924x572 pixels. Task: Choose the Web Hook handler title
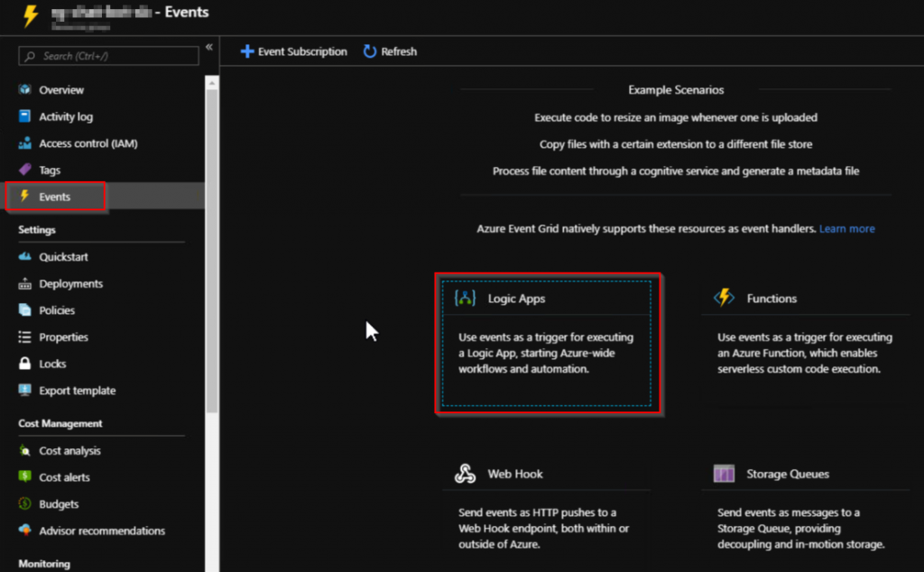(515, 475)
